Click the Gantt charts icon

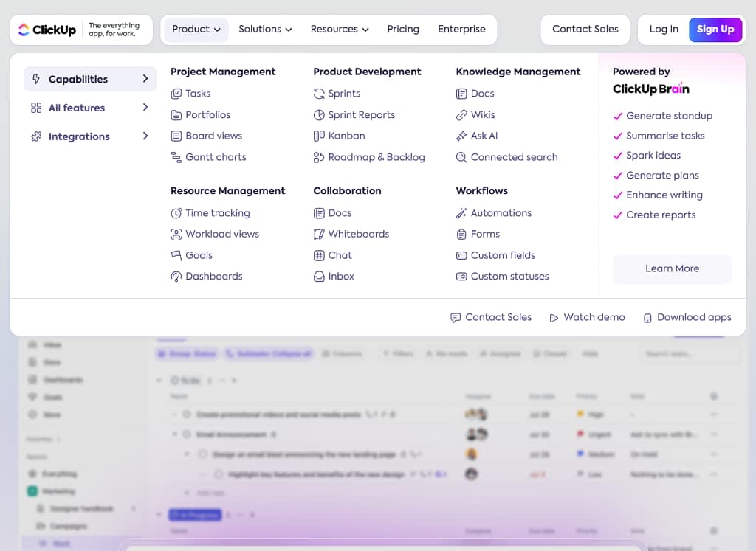[x=176, y=158]
